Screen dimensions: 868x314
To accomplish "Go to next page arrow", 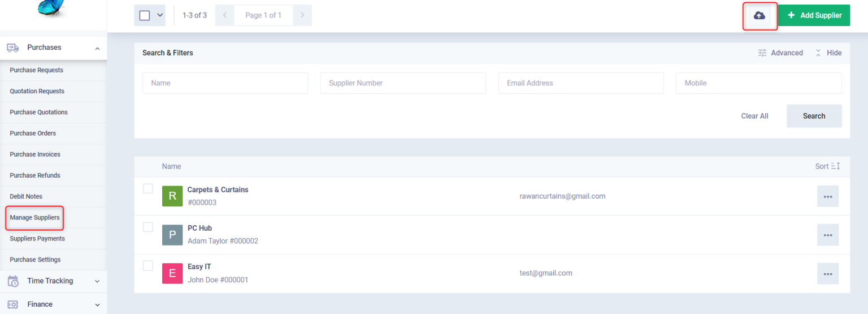I will click(x=302, y=15).
